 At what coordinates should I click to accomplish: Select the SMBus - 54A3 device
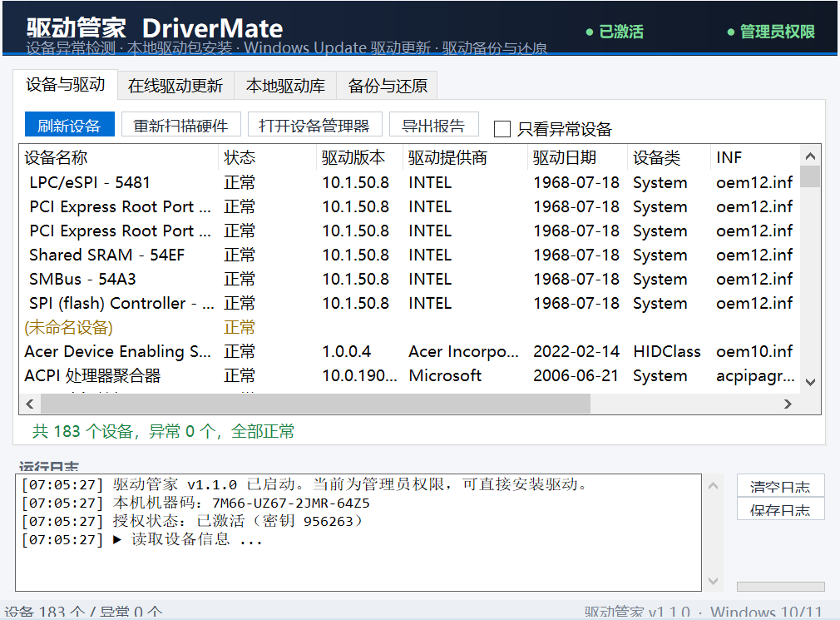(410, 279)
